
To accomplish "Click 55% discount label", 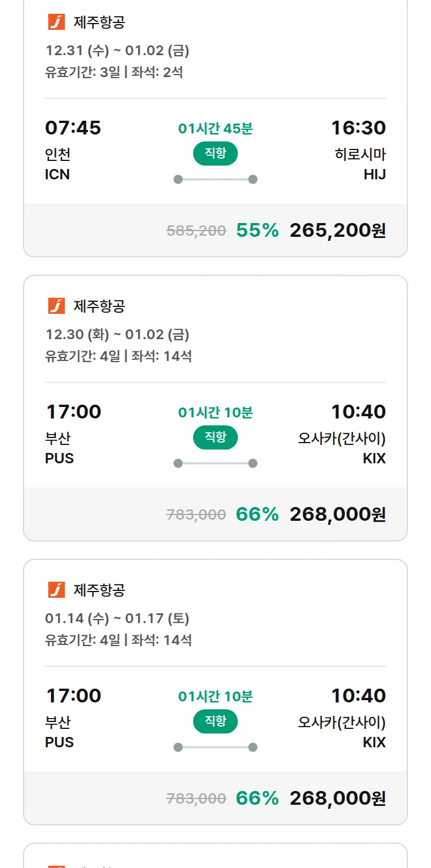I will point(257,231).
